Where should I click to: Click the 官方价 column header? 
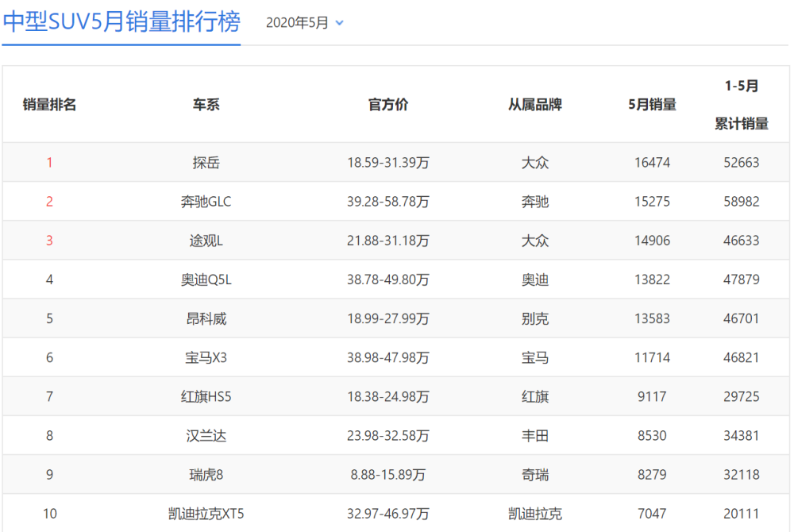click(388, 105)
